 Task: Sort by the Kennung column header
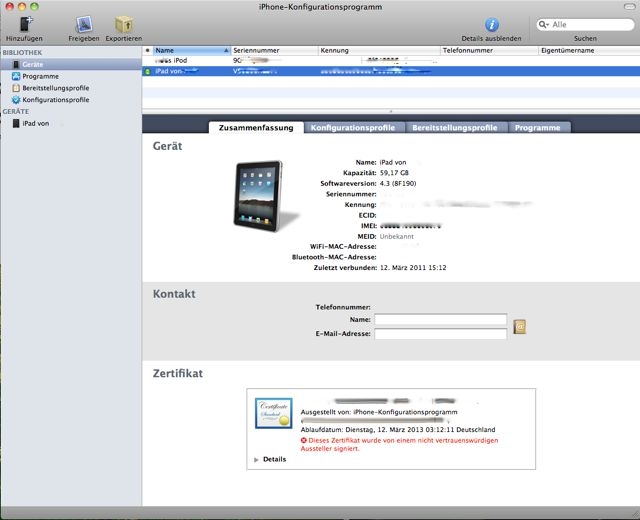(379, 51)
